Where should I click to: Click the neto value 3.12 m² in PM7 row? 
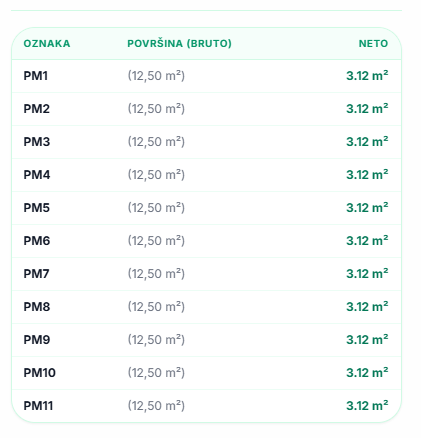point(367,274)
